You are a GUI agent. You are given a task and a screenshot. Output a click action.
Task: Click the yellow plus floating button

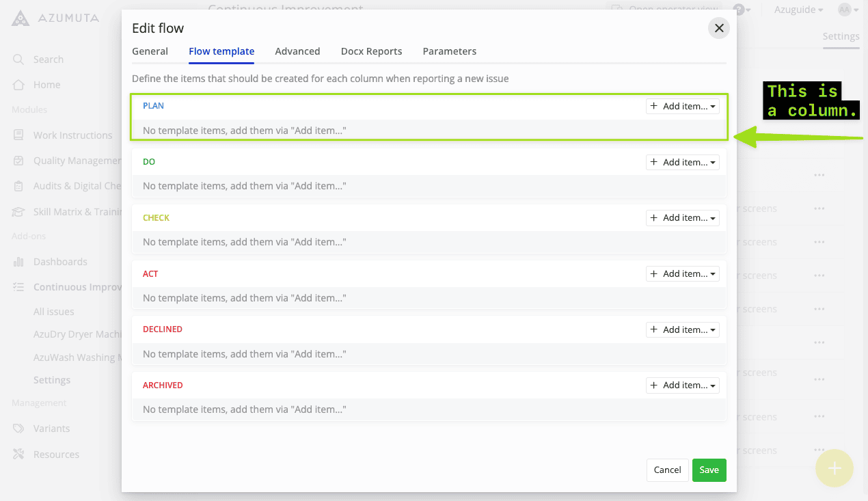(834, 468)
